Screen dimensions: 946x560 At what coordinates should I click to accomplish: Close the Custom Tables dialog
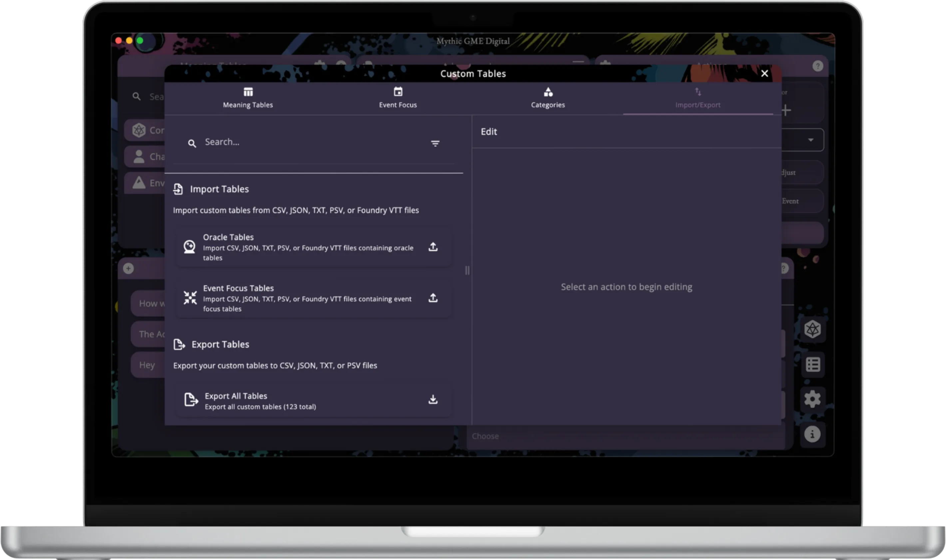pyautogui.click(x=764, y=74)
